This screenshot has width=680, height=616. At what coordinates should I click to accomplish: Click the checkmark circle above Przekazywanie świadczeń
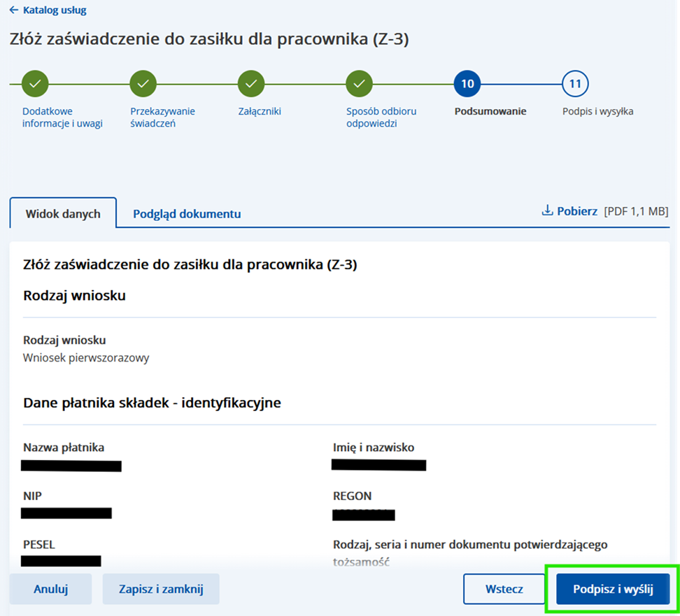[143, 84]
